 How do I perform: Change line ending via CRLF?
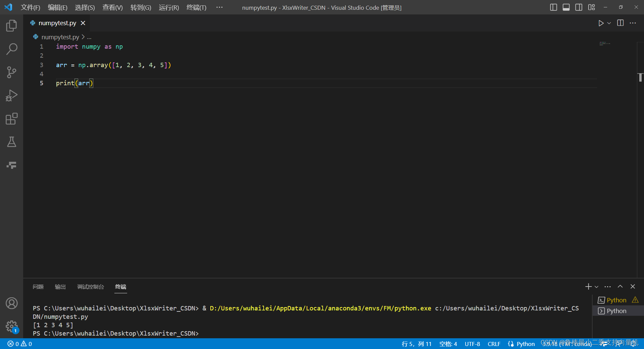[x=494, y=344]
